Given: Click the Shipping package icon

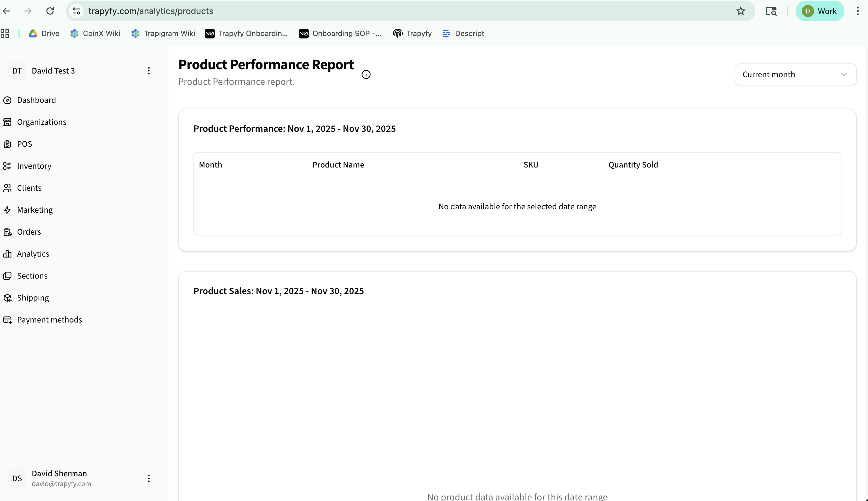Looking at the screenshot, I should 7,298.
